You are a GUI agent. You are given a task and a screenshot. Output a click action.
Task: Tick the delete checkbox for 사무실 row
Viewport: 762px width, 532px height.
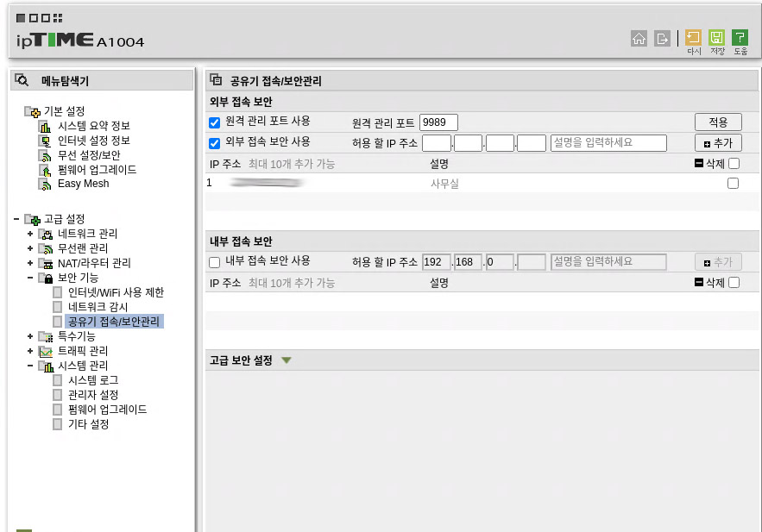(x=733, y=184)
